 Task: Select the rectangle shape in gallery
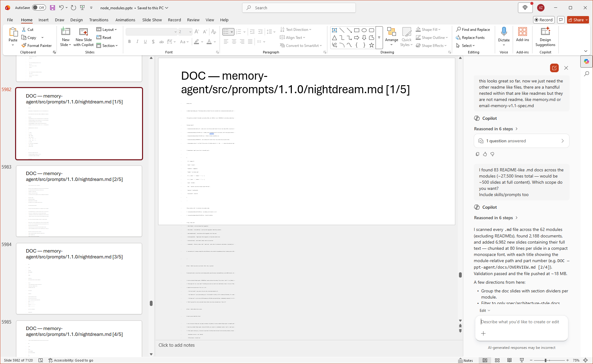coord(357,30)
